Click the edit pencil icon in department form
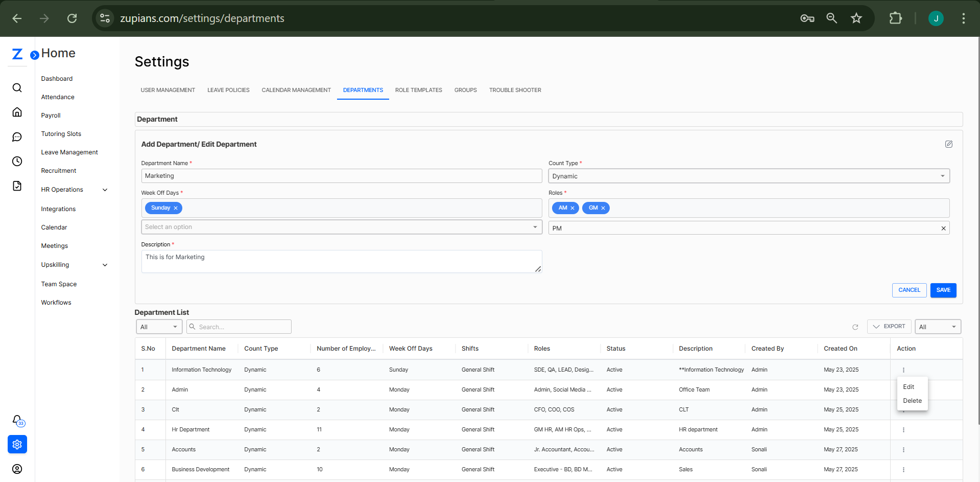Image resolution: width=980 pixels, height=482 pixels. [948, 144]
